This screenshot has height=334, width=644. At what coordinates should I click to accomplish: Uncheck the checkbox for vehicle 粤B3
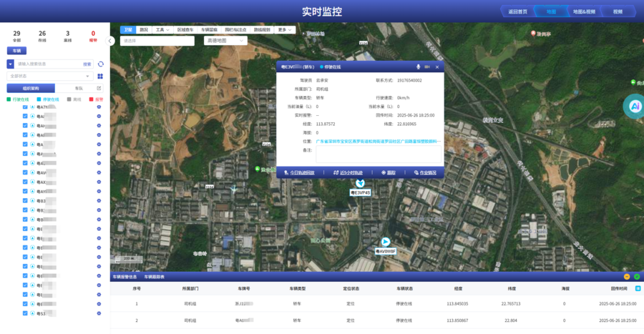click(x=25, y=201)
